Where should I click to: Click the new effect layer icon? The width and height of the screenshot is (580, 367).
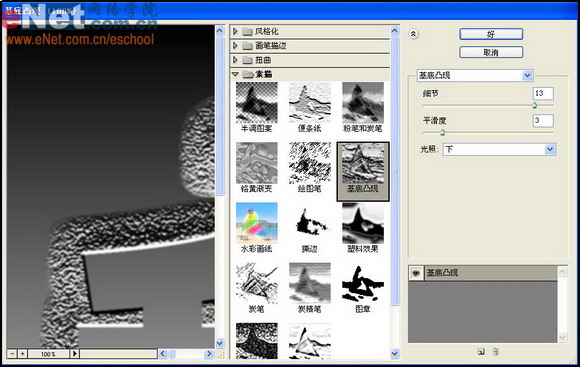[x=481, y=352]
